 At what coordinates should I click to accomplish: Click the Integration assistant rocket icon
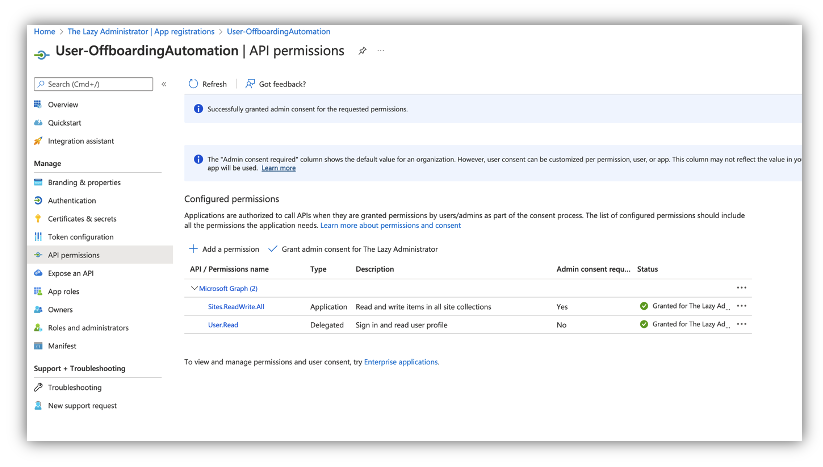coord(38,141)
